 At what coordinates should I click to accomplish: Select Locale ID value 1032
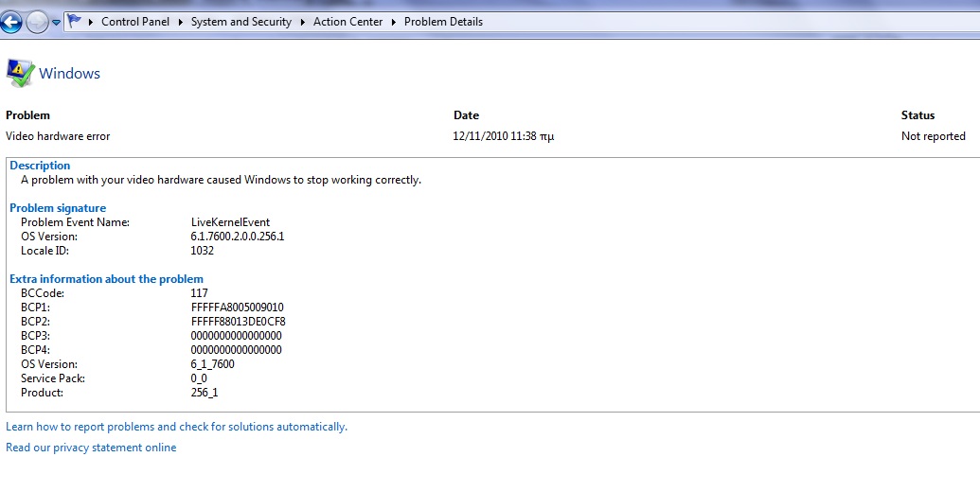point(203,251)
